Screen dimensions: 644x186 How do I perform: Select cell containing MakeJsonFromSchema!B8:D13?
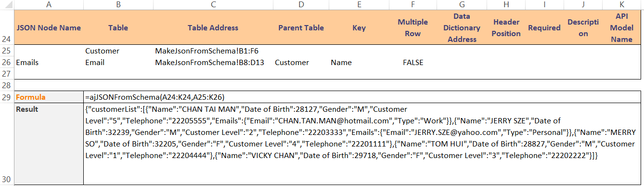click(x=213, y=63)
